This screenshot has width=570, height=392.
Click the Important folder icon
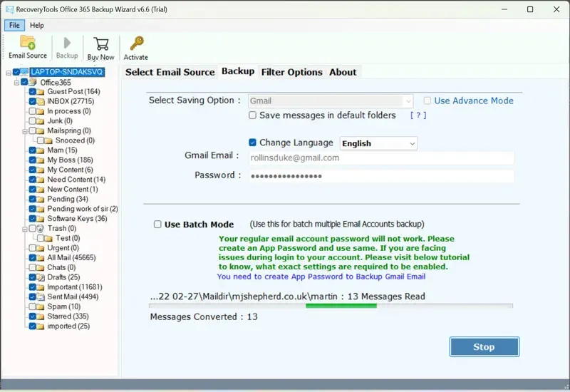point(41,287)
